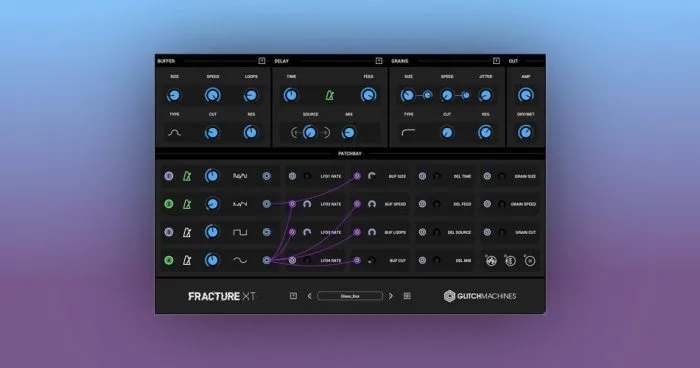Change LFO 1 waveform shape selector
The height and width of the screenshot is (368, 700).
pos(240,176)
